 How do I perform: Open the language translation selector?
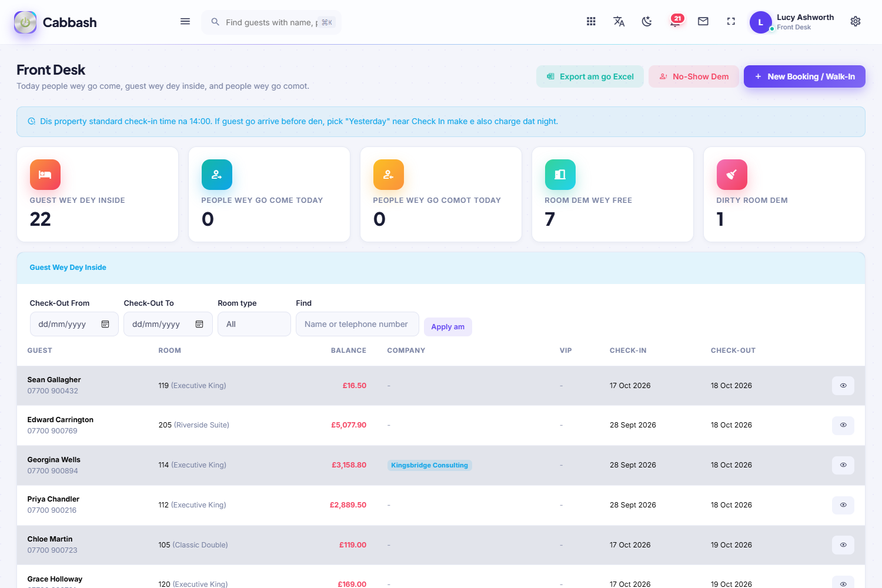(619, 22)
